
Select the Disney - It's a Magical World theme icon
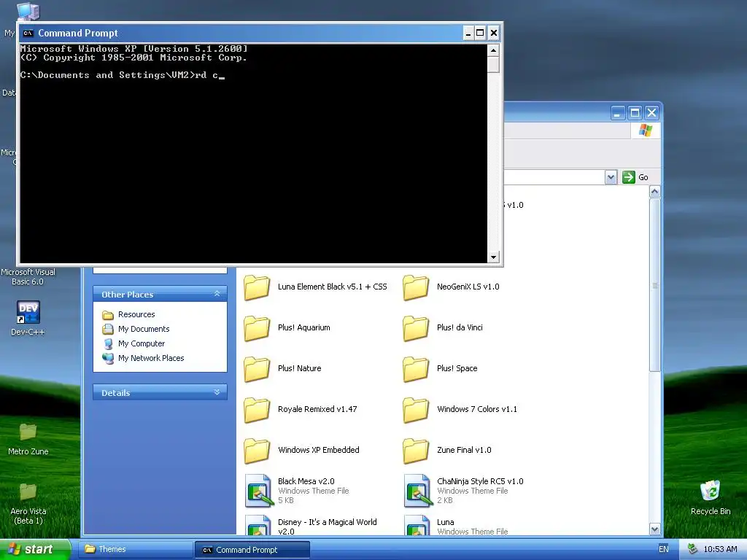tap(258, 525)
